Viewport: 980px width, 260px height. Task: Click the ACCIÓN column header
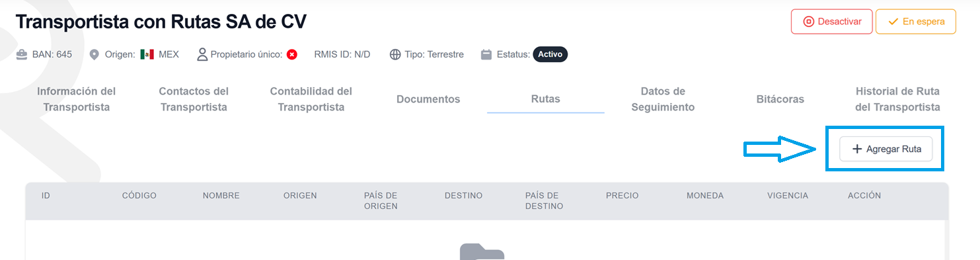click(x=864, y=196)
